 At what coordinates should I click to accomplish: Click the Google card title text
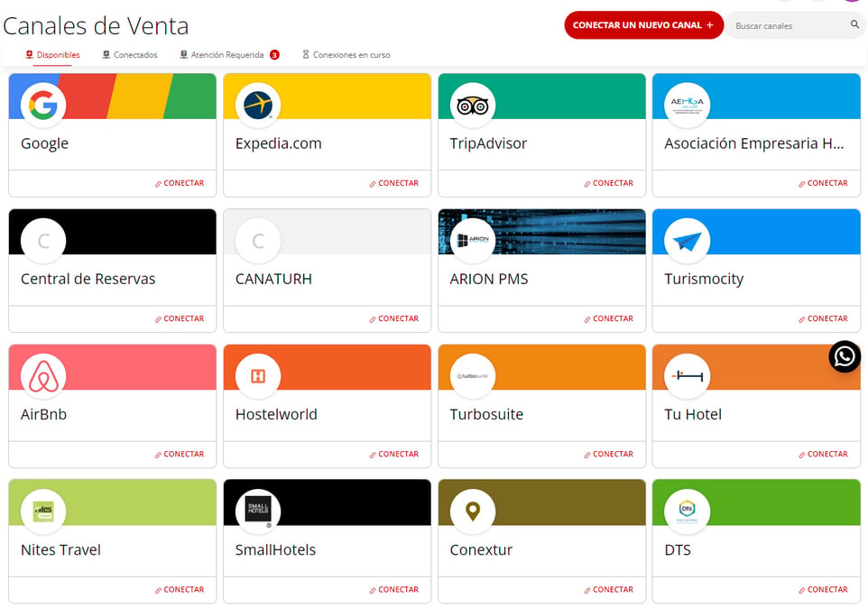(45, 143)
